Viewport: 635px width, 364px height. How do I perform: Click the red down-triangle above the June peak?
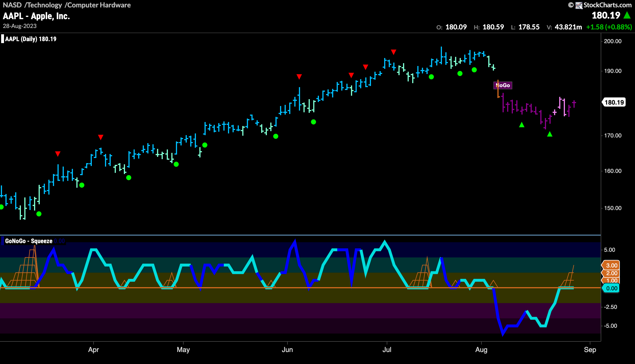coord(299,77)
